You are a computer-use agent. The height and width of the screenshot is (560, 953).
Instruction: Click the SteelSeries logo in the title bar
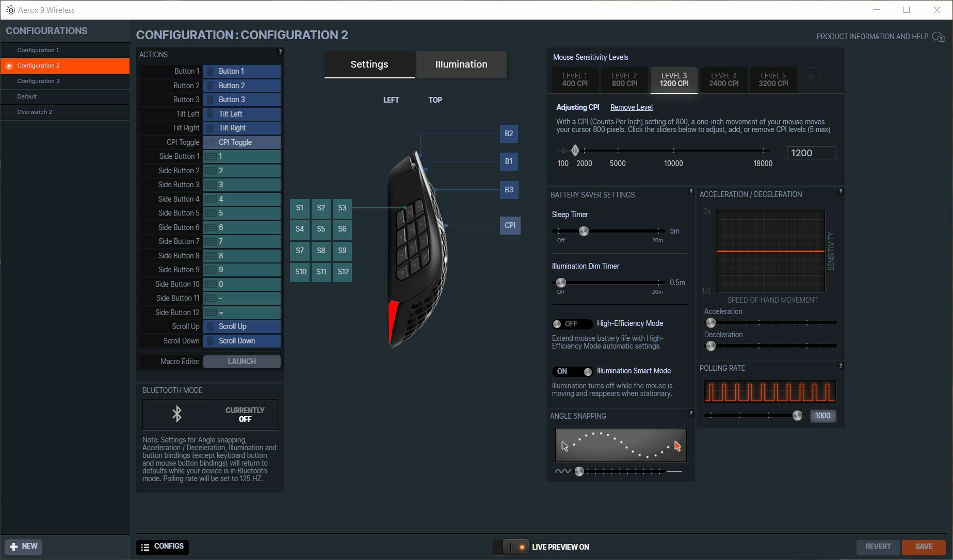[9, 10]
